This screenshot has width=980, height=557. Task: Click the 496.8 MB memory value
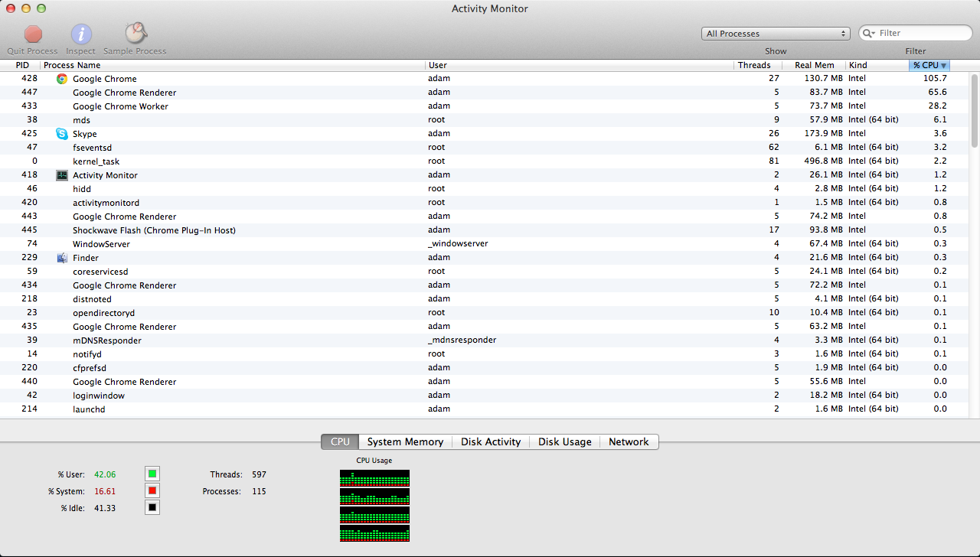(x=823, y=161)
